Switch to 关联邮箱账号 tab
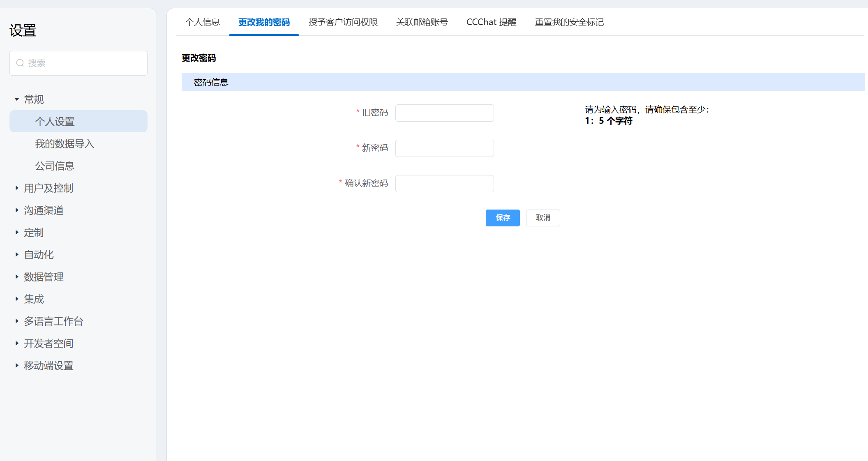 click(x=422, y=22)
